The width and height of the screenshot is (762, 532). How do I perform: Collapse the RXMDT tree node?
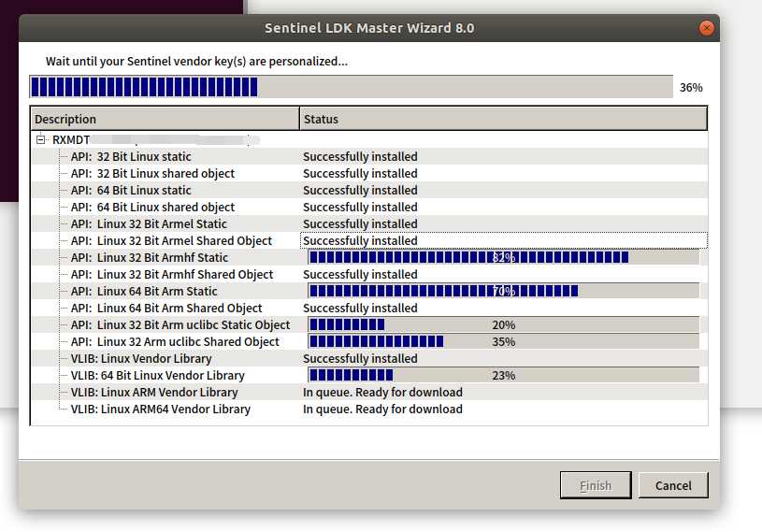[x=41, y=140]
